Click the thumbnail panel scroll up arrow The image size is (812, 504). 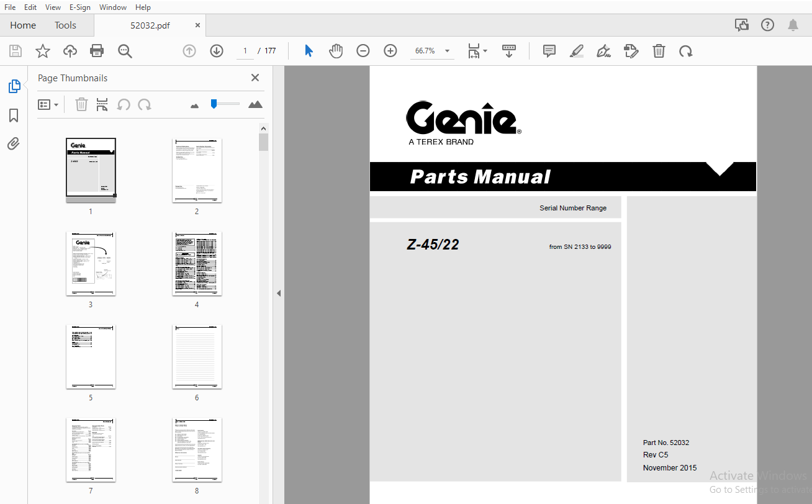pos(264,128)
